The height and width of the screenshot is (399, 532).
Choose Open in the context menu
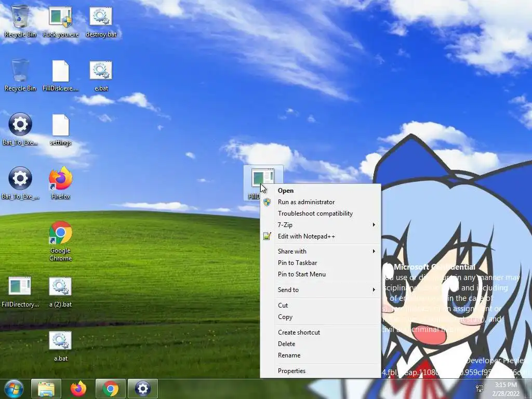(321, 191)
